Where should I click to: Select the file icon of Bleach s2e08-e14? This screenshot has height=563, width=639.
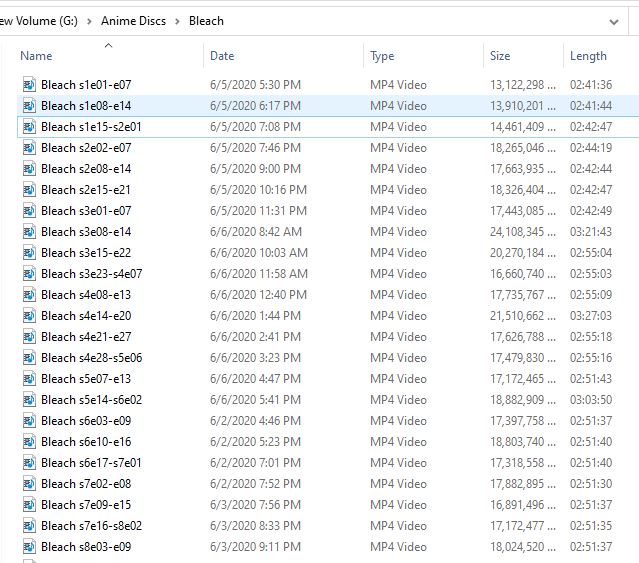point(29,169)
